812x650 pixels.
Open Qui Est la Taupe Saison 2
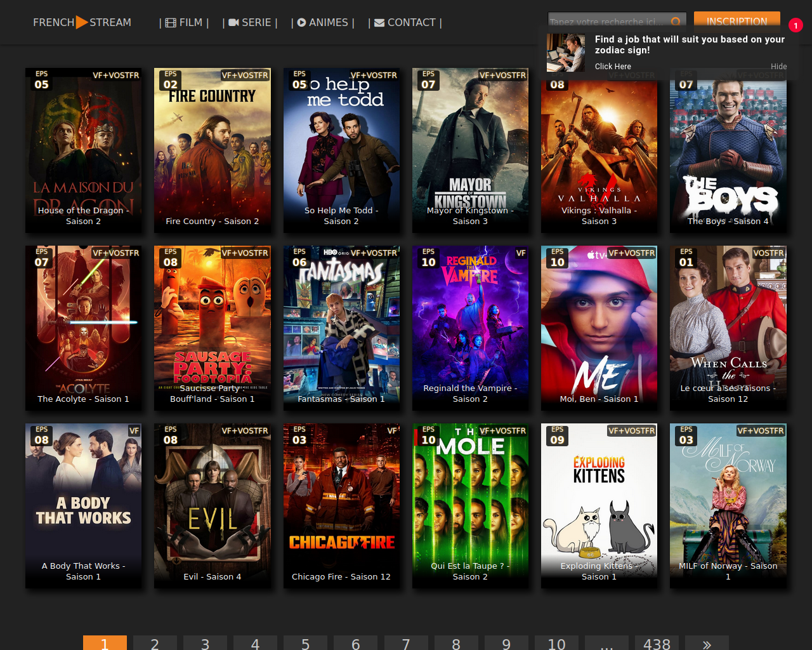[470, 506]
